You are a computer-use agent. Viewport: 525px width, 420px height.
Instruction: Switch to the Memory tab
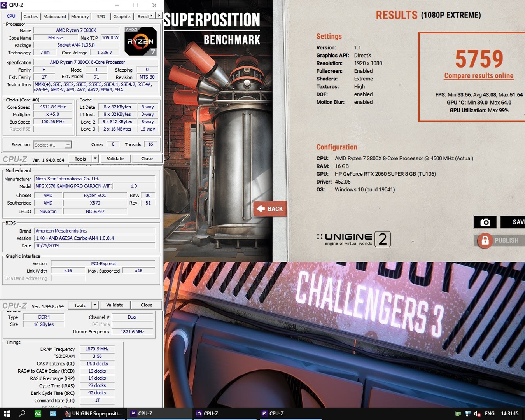click(x=80, y=17)
